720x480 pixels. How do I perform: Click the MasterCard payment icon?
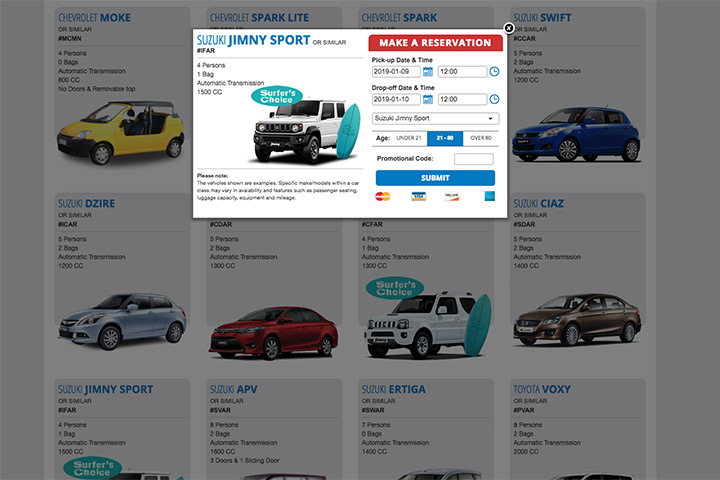(x=382, y=197)
